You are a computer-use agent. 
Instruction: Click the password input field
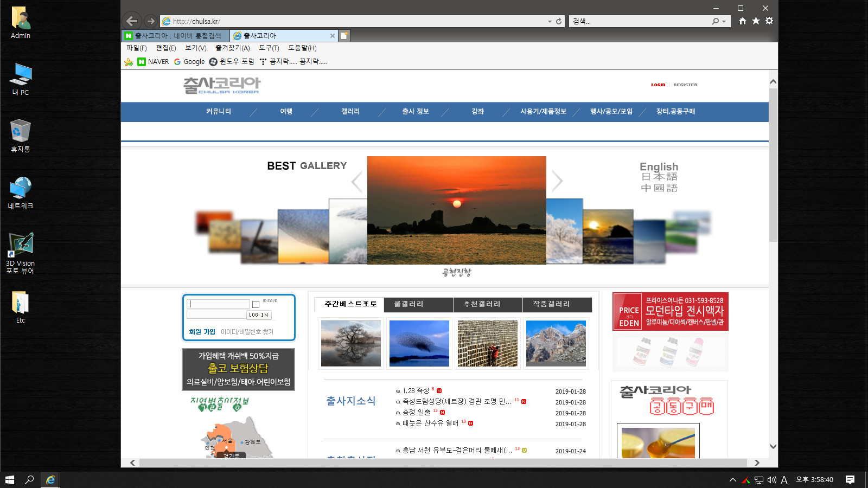coord(216,314)
